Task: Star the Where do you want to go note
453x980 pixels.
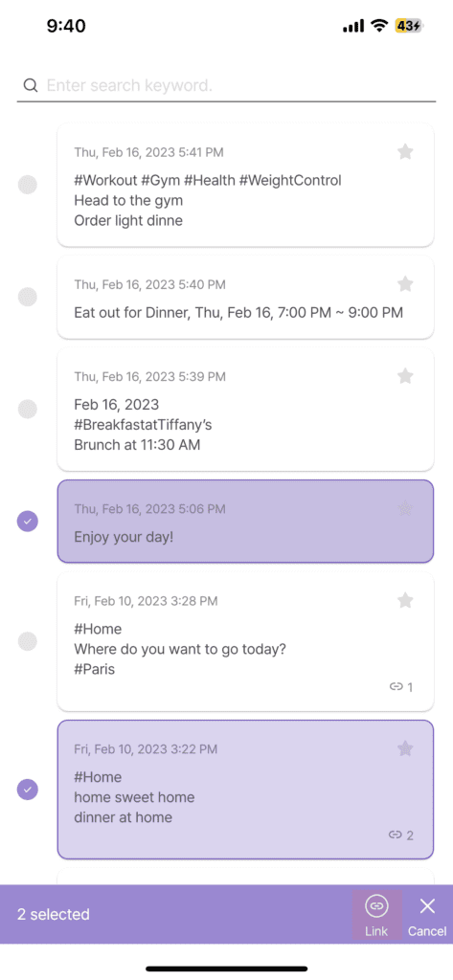Action: pyautogui.click(x=405, y=601)
